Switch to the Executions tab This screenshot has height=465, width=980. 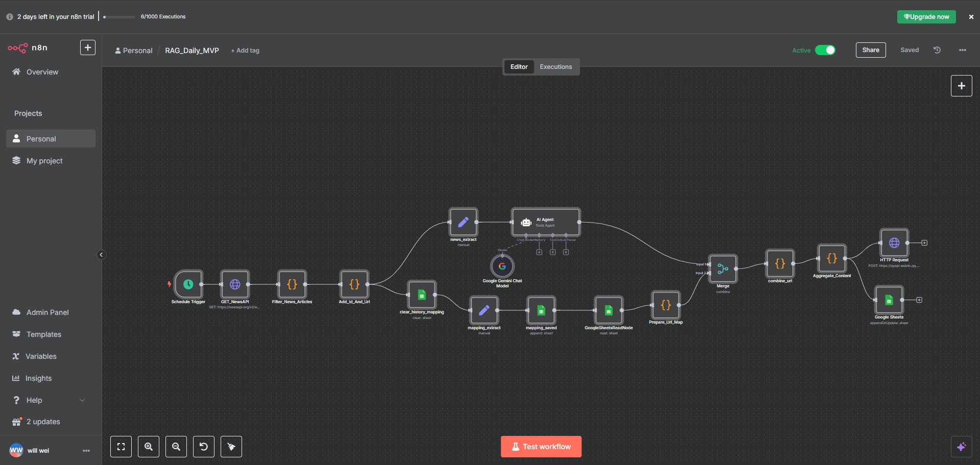point(556,67)
